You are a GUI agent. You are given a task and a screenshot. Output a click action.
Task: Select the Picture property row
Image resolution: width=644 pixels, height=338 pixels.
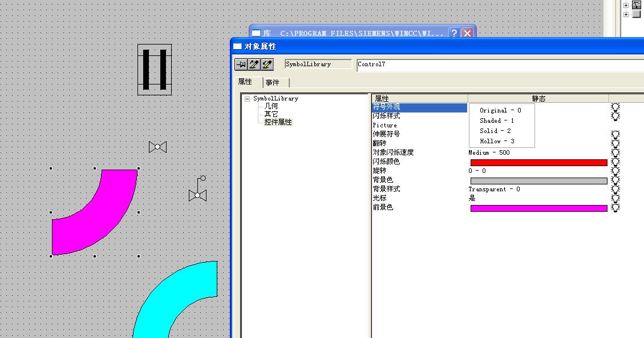pyautogui.click(x=419, y=126)
